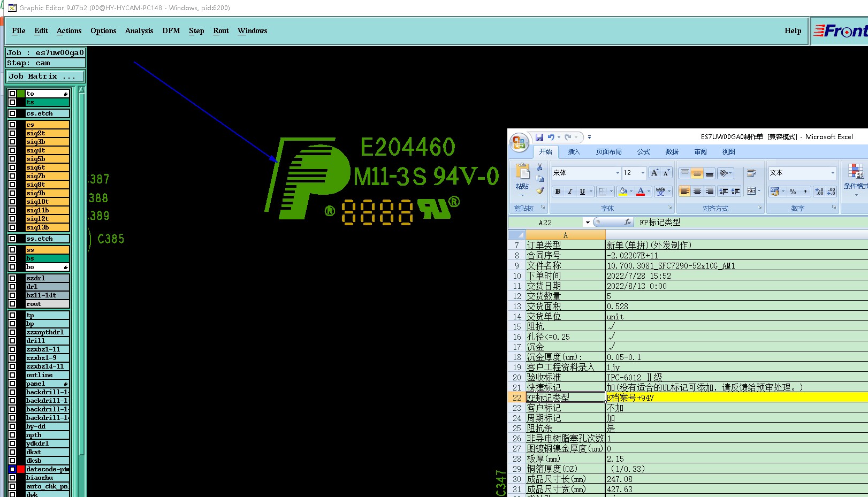Click the 条件格式 conditional formatting button

(x=855, y=178)
